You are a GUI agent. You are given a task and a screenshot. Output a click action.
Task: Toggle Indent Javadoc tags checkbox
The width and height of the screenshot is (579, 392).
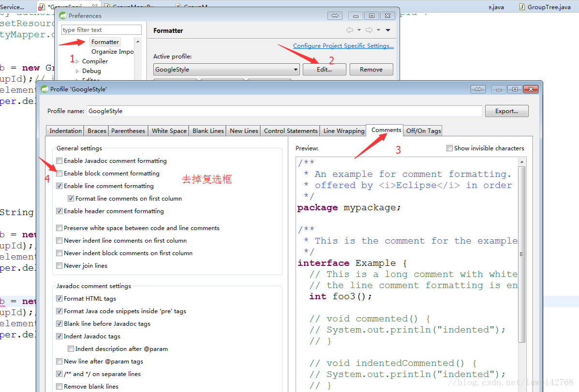tap(59, 336)
